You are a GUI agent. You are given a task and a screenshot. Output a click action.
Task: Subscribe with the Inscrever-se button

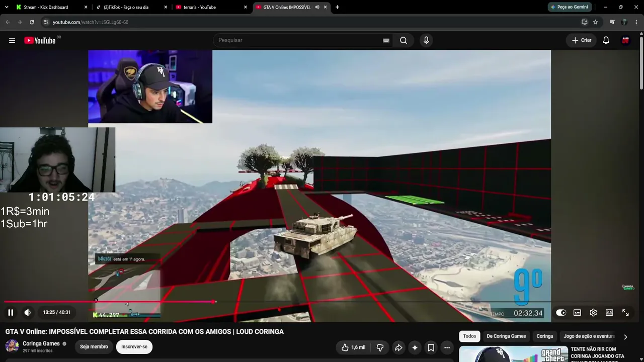[134, 347]
